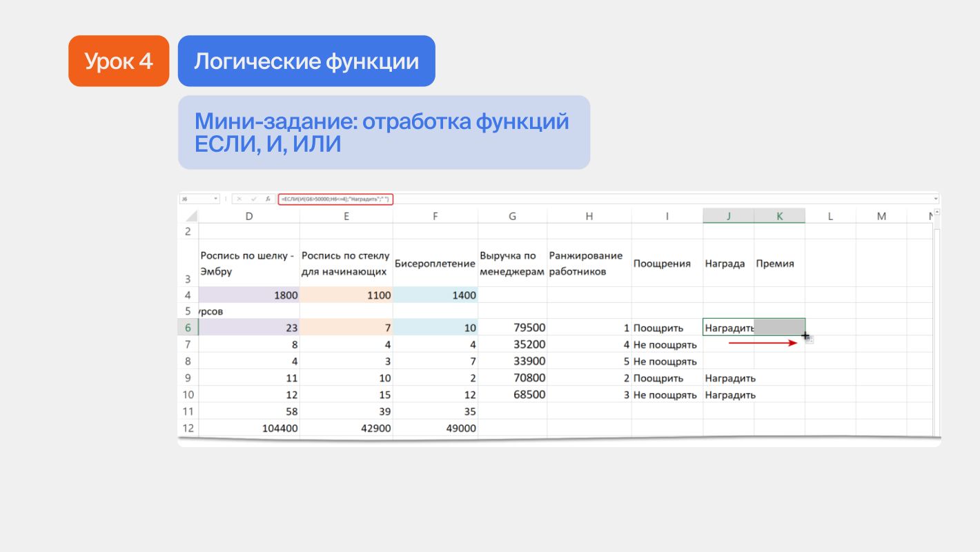
Task: Click the light blue cell with value 1400
Action: pos(435,295)
